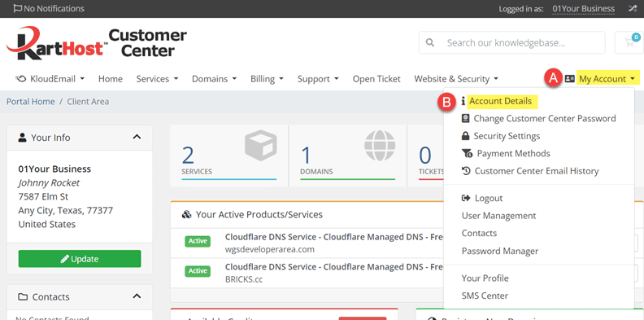Click Open Ticket in the navbar
644x320 pixels.
376,78
